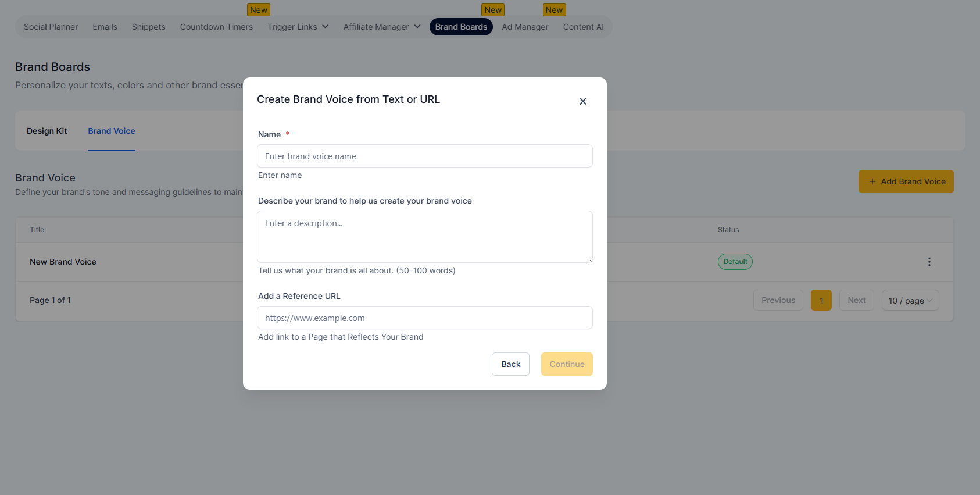Go back with the Back button
Image resolution: width=980 pixels, height=495 pixels.
[510, 364]
